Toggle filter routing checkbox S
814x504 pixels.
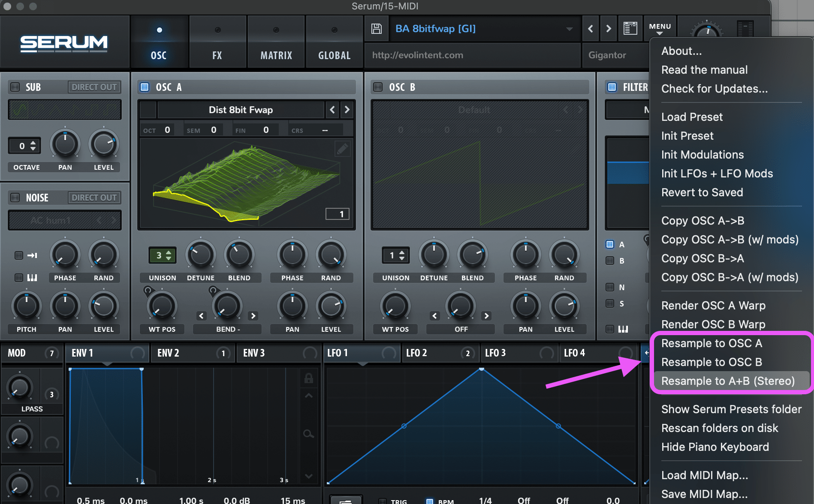(x=610, y=303)
